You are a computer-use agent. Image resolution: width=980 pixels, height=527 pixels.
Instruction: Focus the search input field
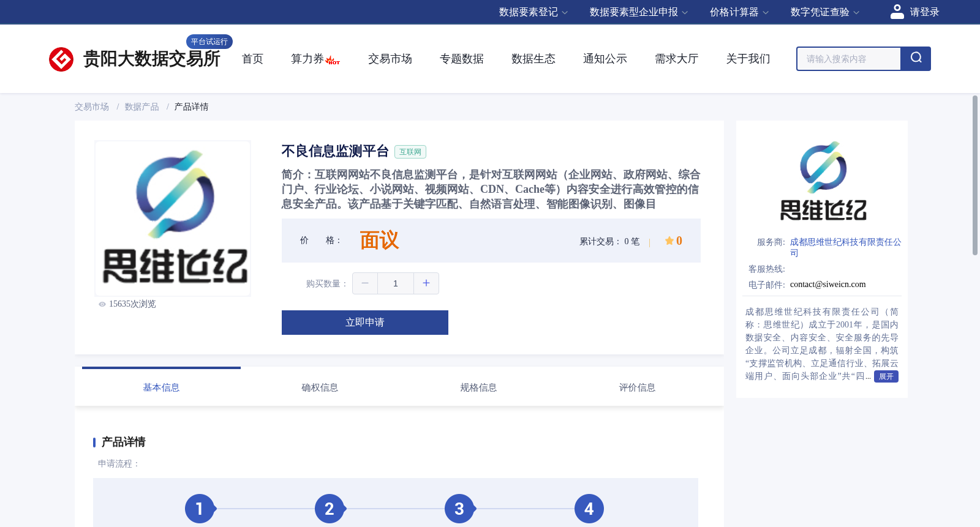[849, 59]
